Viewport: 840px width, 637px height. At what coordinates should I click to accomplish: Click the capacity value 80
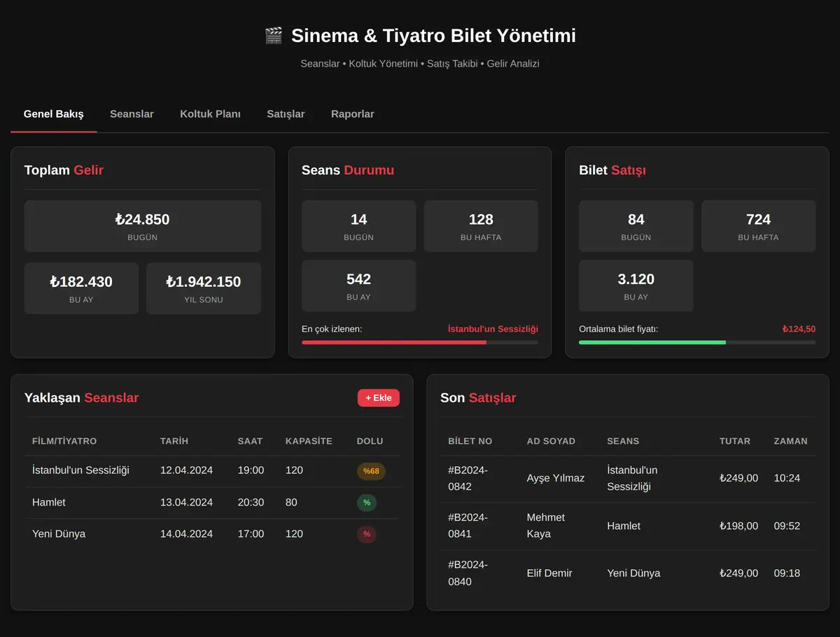point(291,503)
